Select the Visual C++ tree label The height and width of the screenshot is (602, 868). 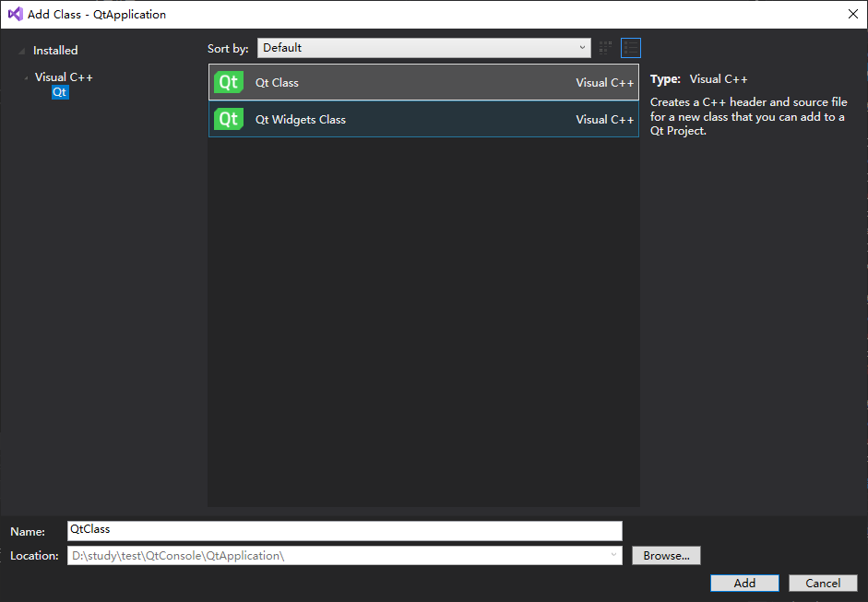(64, 77)
